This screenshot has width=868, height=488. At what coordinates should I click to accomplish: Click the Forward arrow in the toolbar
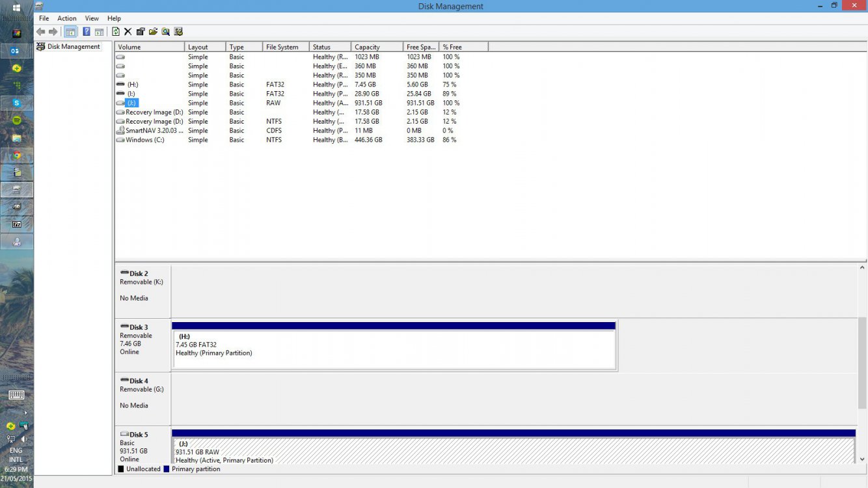[53, 31]
